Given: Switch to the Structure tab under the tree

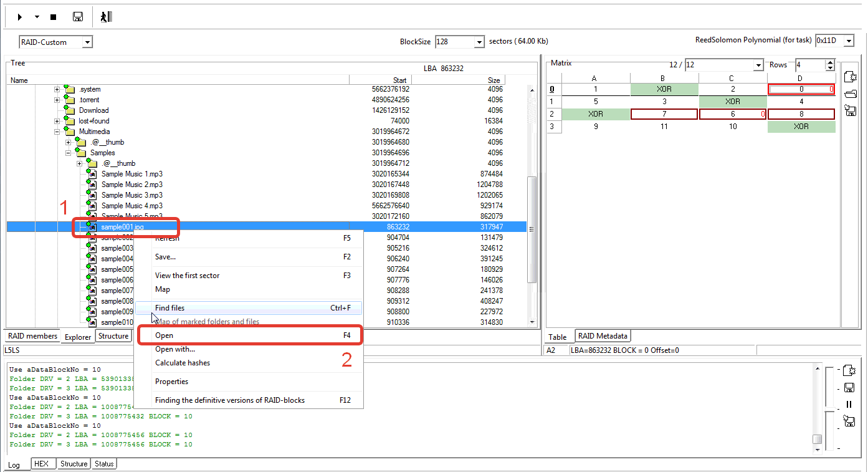Looking at the screenshot, I should click(x=113, y=336).
